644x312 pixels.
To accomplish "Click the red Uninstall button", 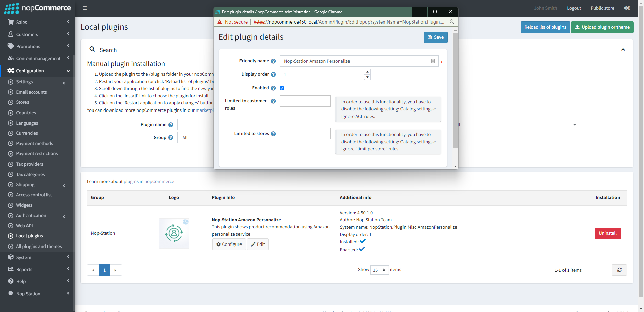I will click(608, 233).
